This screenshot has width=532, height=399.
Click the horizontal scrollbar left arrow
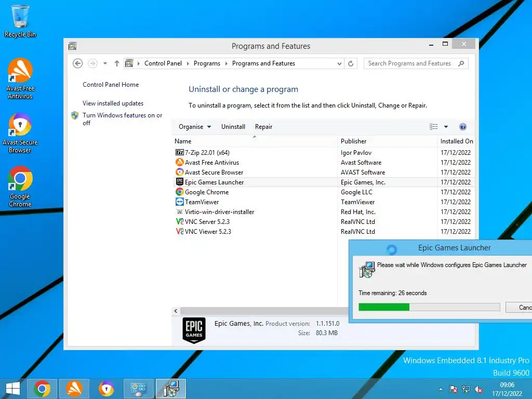[176, 311]
